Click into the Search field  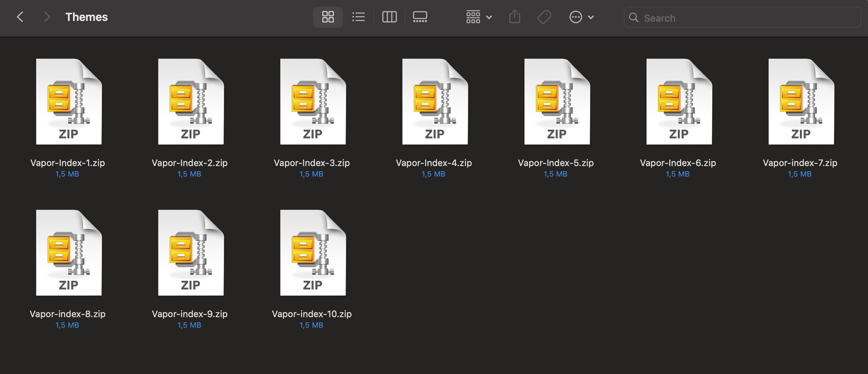pyautogui.click(x=742, y=18)
